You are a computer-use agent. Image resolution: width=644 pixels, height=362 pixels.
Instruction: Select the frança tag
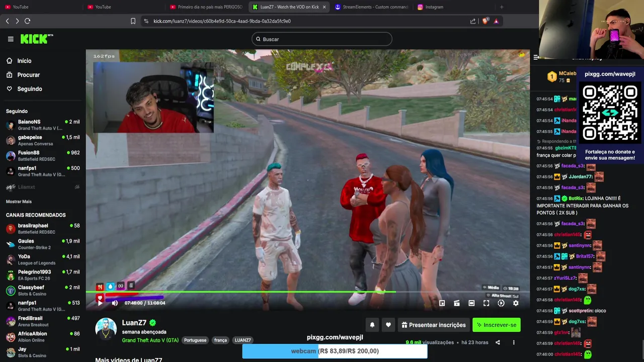pyautogui.click(x=220, y=340)
